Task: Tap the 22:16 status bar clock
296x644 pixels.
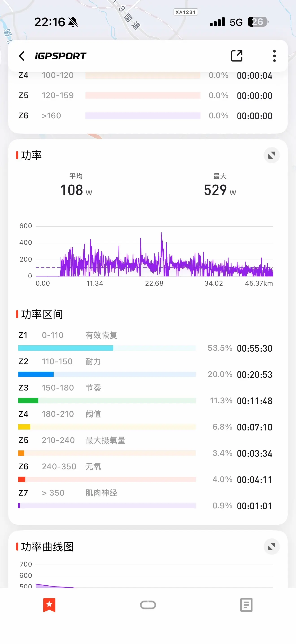Action: 49,22
